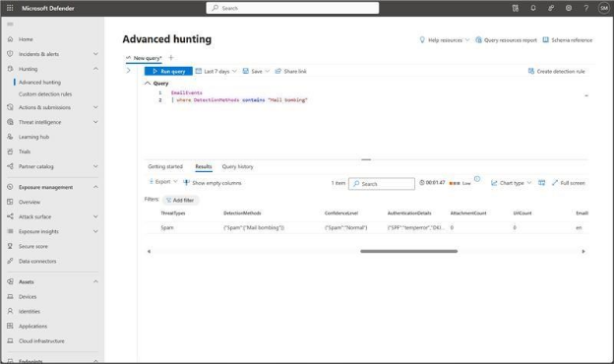The image size is (614, 364).
Task: Click the horizontal results scrollbar thumb
Action: pos(408,251)
